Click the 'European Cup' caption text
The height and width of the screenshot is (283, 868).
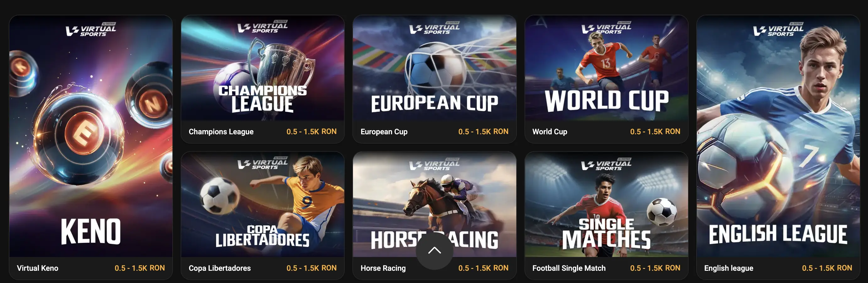[384, 131]
